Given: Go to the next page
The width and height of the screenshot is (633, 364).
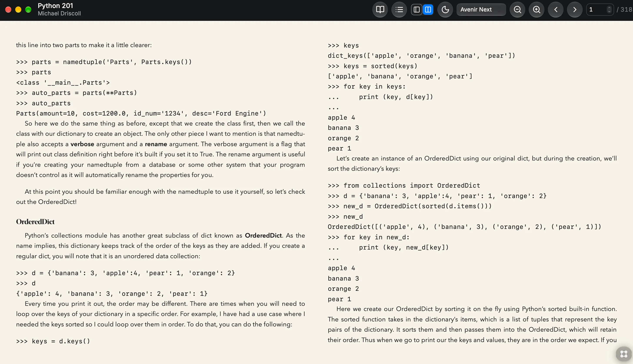Looking at the screenshot, I should pyautogui.click(x=575, y=10).
